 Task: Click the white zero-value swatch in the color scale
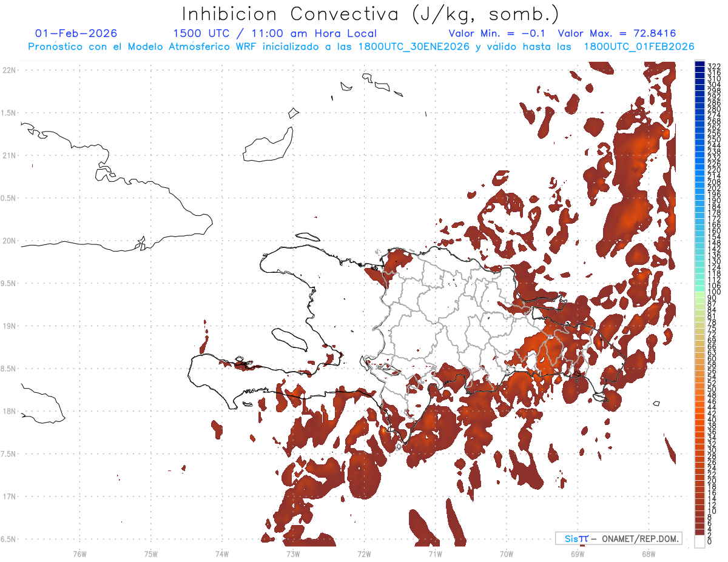700,541
